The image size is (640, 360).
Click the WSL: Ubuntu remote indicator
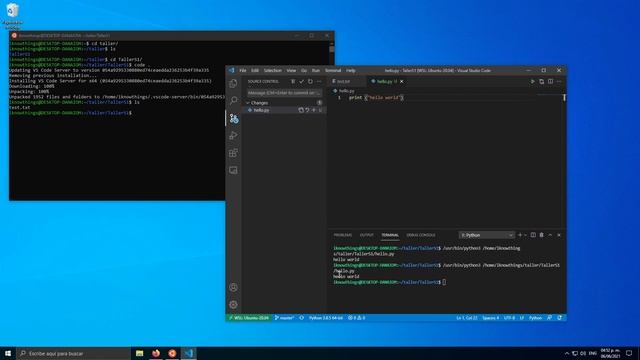pyautogui.click(x=248, y=318)
